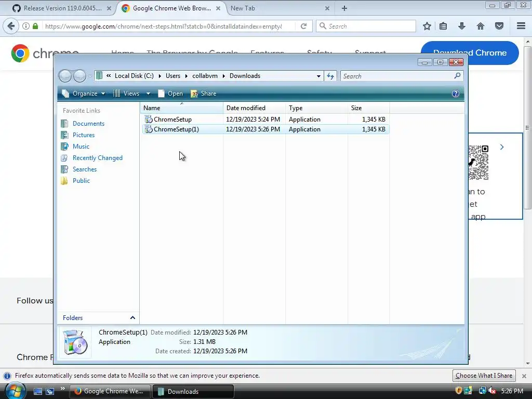Image resolution: width=532 pixels, height=399 pixels.
Task: Select collabvm in the address breadcrumb
Action: tap(205, 76)
